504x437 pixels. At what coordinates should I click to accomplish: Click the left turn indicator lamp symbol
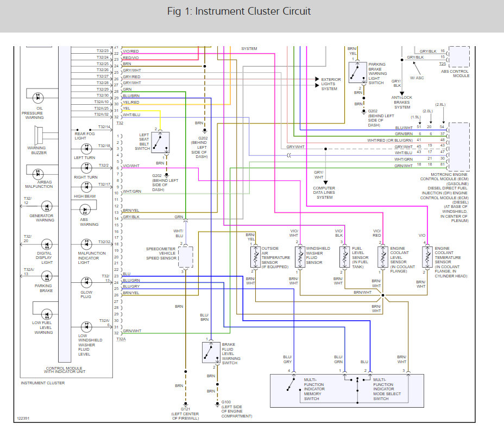tap(86, 149)
